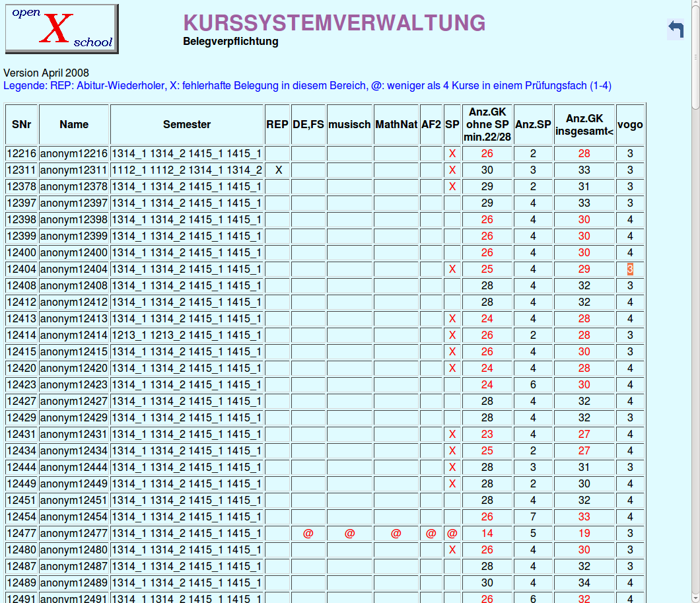Viewport: 700px width, 603px height.
Task: Click the Anz.SP column header
Action: point(533,125)
